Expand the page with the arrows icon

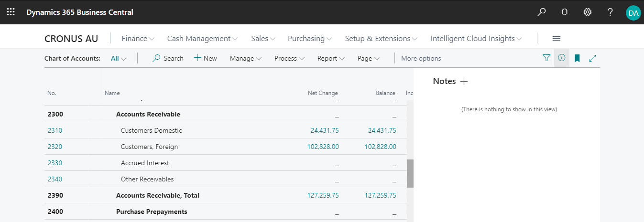(592, 58)
